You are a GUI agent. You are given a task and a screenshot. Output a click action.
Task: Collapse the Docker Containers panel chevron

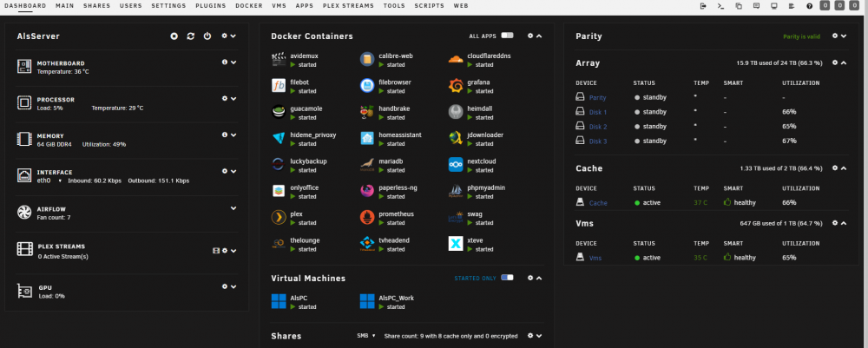pos(540,36)
